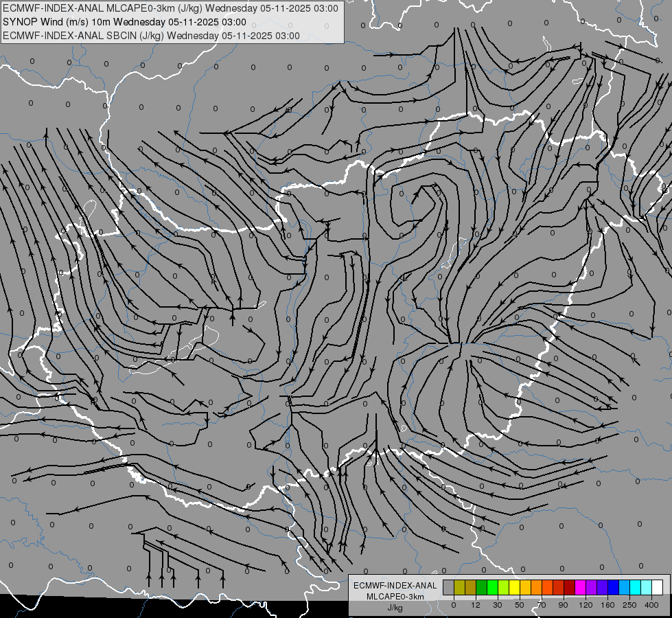
Task: Click the legend value 0 label
Action: pyautogui.click(x=454, y=605)
